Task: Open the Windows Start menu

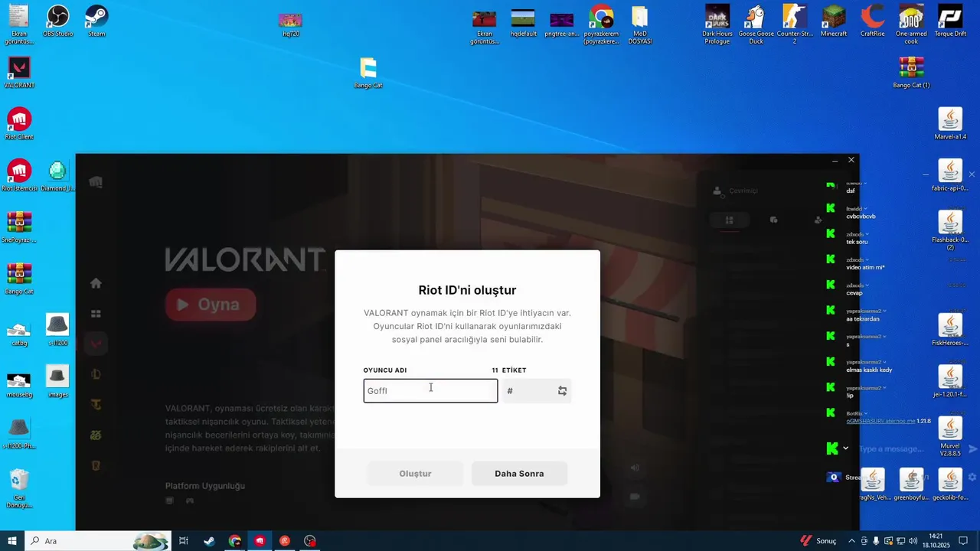Action: tap(12, 541)
